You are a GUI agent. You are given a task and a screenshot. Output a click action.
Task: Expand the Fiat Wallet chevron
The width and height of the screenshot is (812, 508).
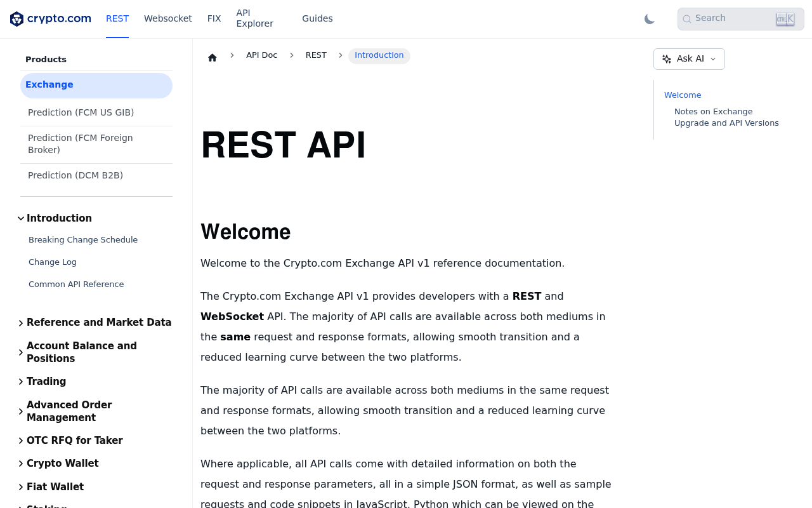click(21, 488)
